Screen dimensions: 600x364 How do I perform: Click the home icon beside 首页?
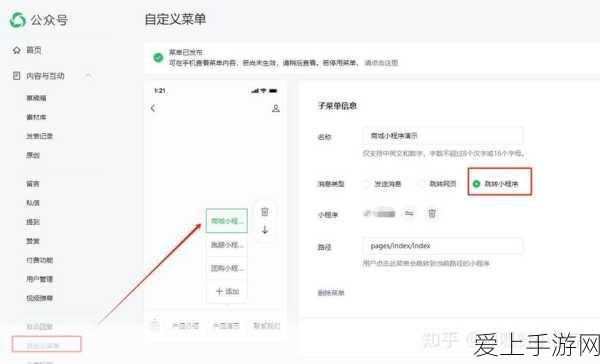click(x=16, y=50)
